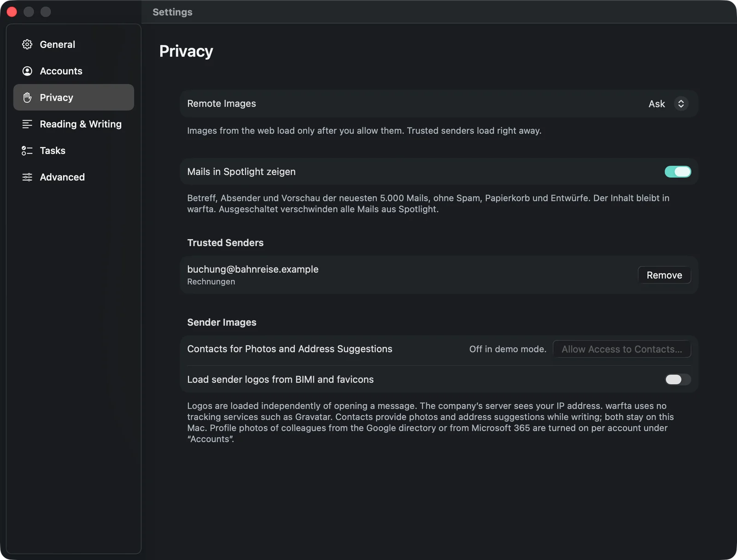This screenshot has width=737, height=560.
Task: Click the Tasks checklist icon
Action: coord(27,151)
